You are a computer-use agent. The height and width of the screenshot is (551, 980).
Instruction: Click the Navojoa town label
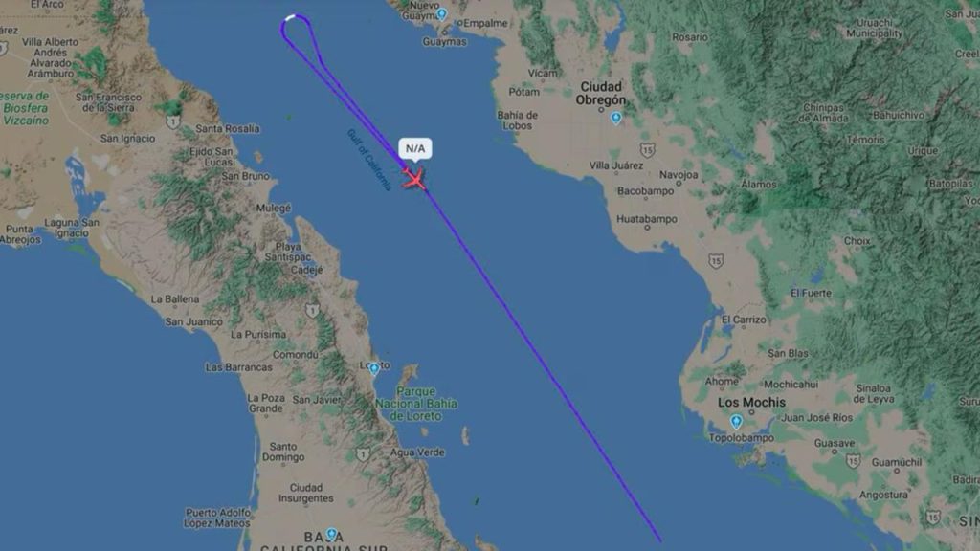679,175
